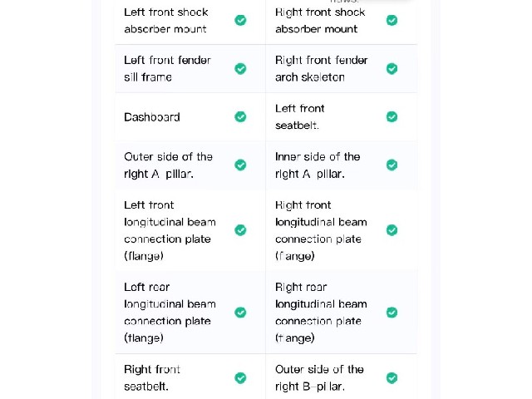Click check mark for Outer side of right A-pillar
532x399 pixels.
(x=240, y=165)
